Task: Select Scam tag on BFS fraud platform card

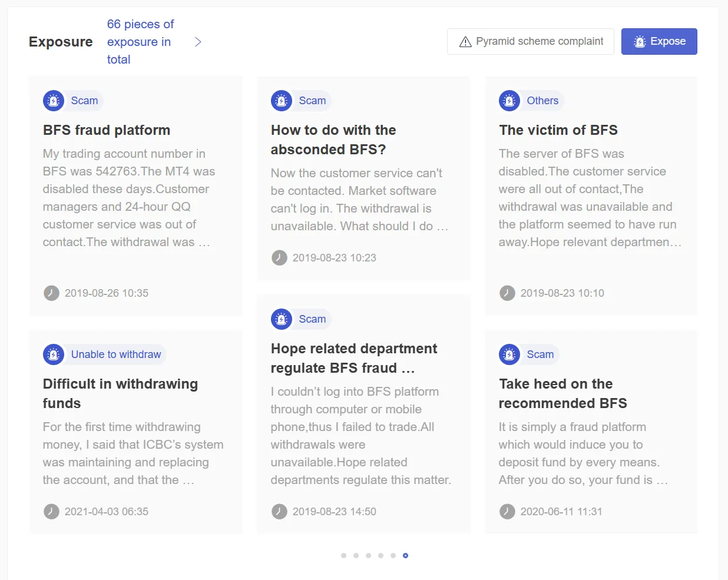Action: [x=84, y=101]
